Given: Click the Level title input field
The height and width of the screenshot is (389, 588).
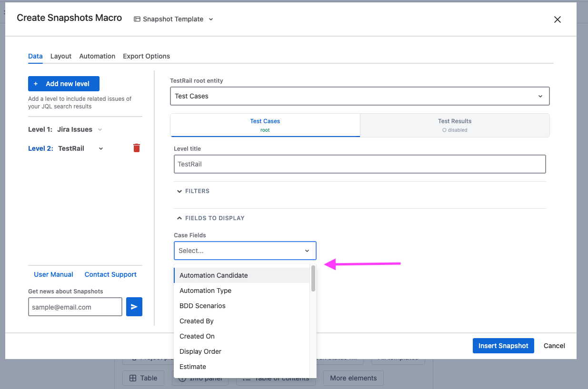Looking at the screenshot, I should [359, 164].
